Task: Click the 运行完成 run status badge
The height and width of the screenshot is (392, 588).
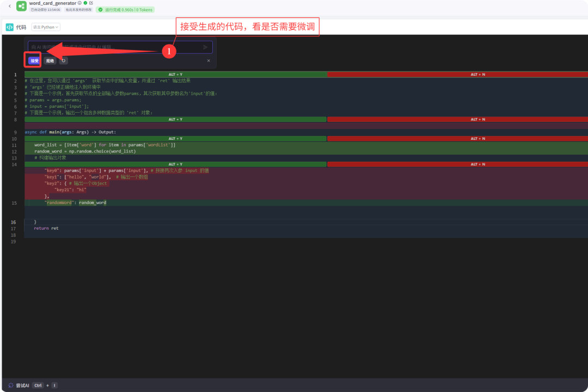Action: 125,10
